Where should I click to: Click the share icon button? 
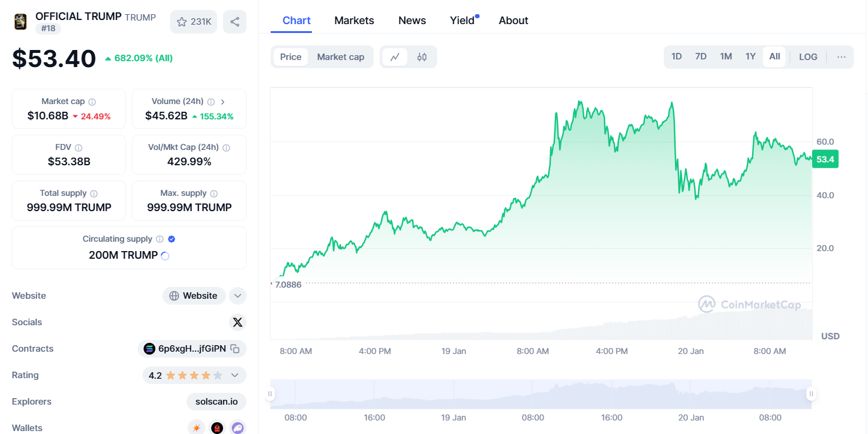235,22
